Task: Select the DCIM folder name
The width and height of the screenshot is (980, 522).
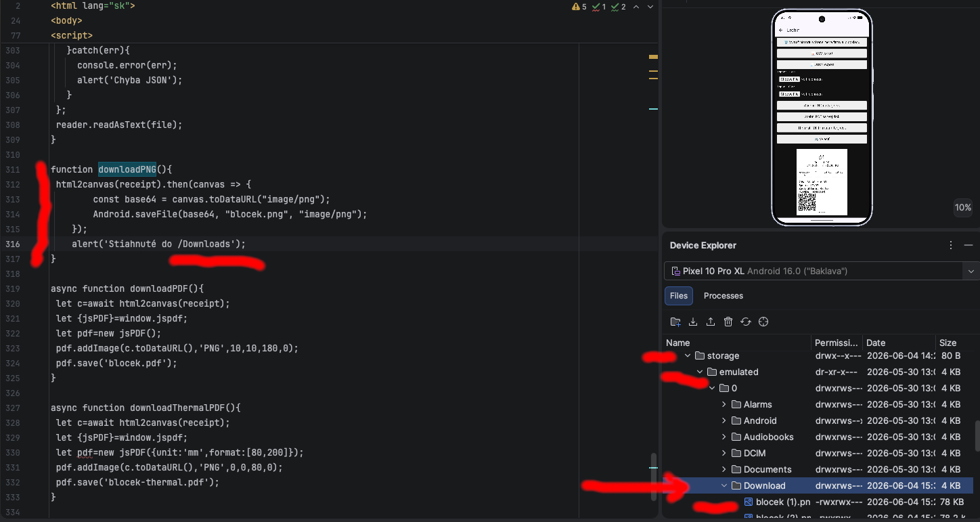Action: coord(755,453)
